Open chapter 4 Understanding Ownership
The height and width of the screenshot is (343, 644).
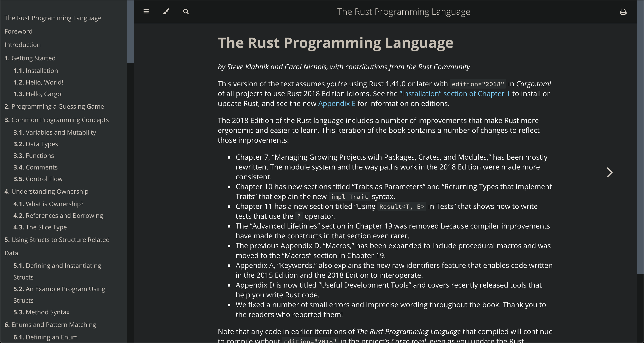47,191
